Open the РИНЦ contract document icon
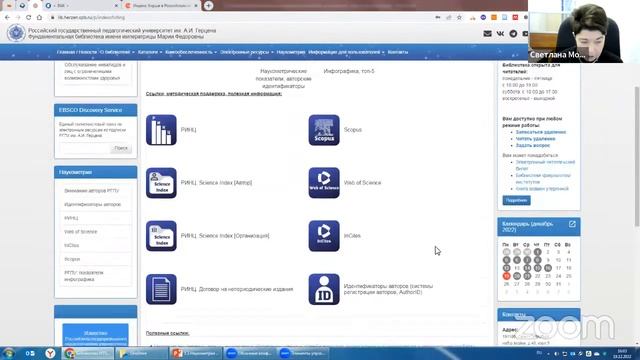The image size is (640, 360). pos(161,289)
